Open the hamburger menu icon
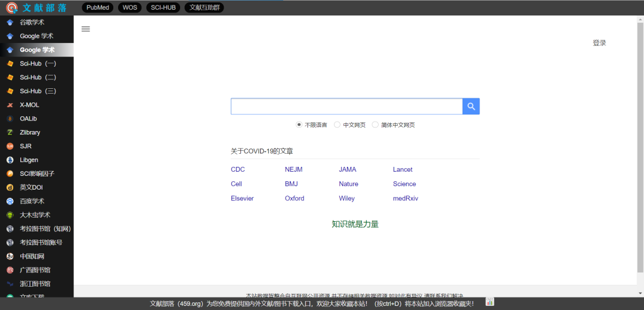Image resolution: width=644 pixels, height=310 pixels. [86, 29]
